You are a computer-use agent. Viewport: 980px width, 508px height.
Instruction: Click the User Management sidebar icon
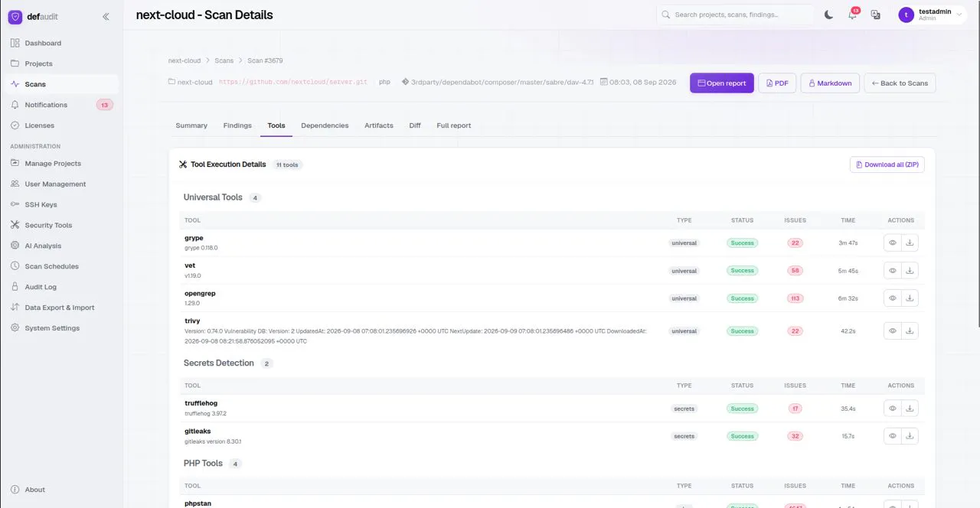coord(15,184)
